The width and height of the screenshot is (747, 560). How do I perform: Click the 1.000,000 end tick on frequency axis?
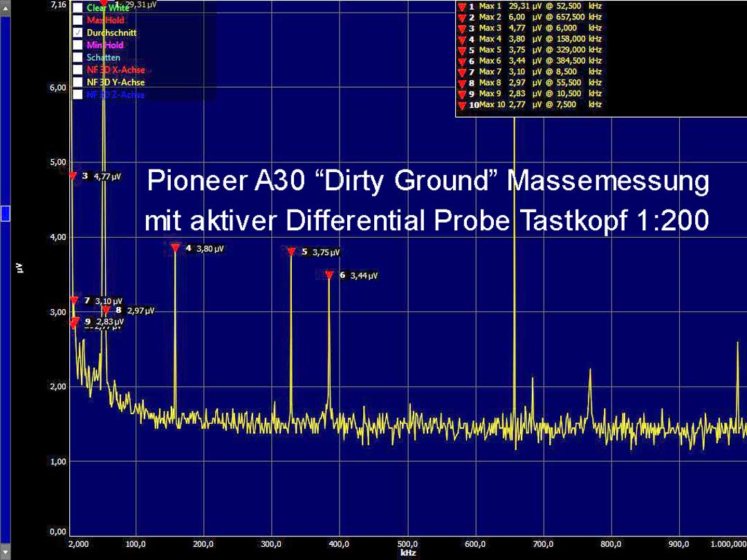point(728,544)
